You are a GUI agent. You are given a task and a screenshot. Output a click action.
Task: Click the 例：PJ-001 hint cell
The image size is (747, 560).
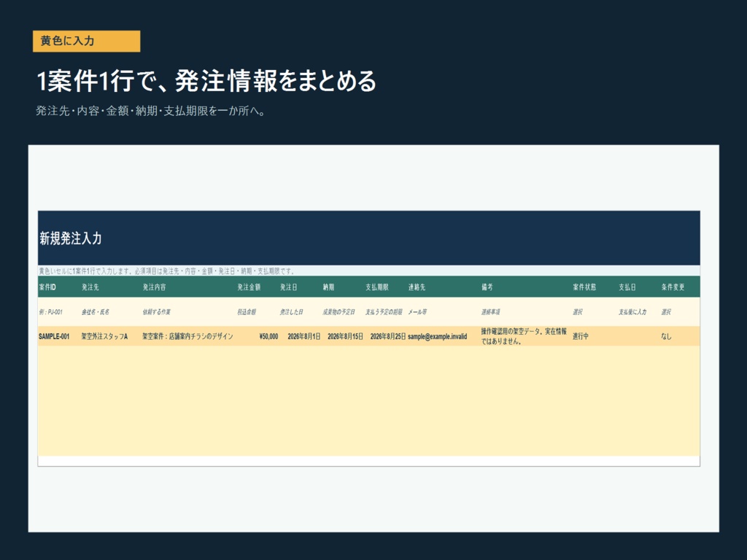50,312
